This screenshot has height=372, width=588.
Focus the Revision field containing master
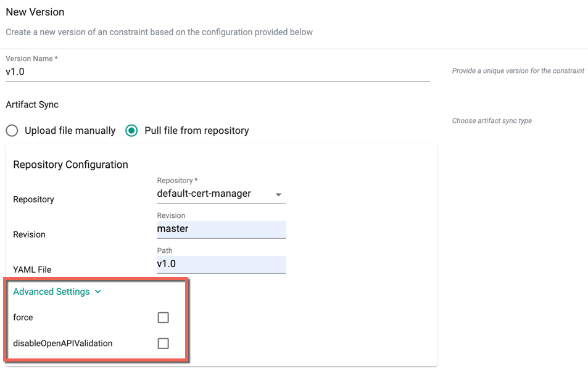point(222,229)
